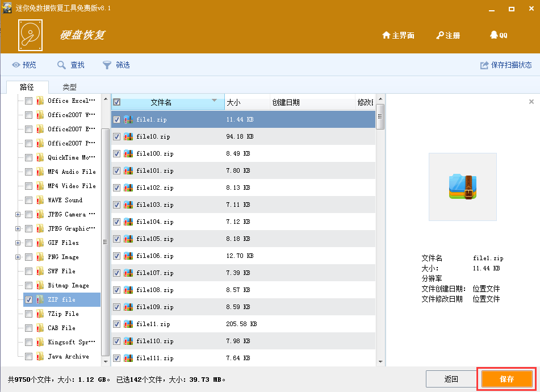
Task: Uncheck the ZIP file tree checkbox
Action: 29,300
